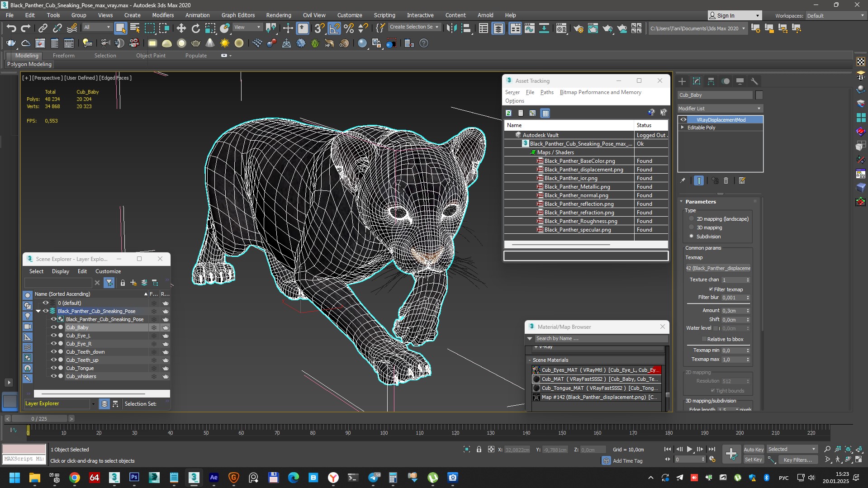Open Select by Name list
This screenshot has width=868, height=488.
tap(135, 28)
